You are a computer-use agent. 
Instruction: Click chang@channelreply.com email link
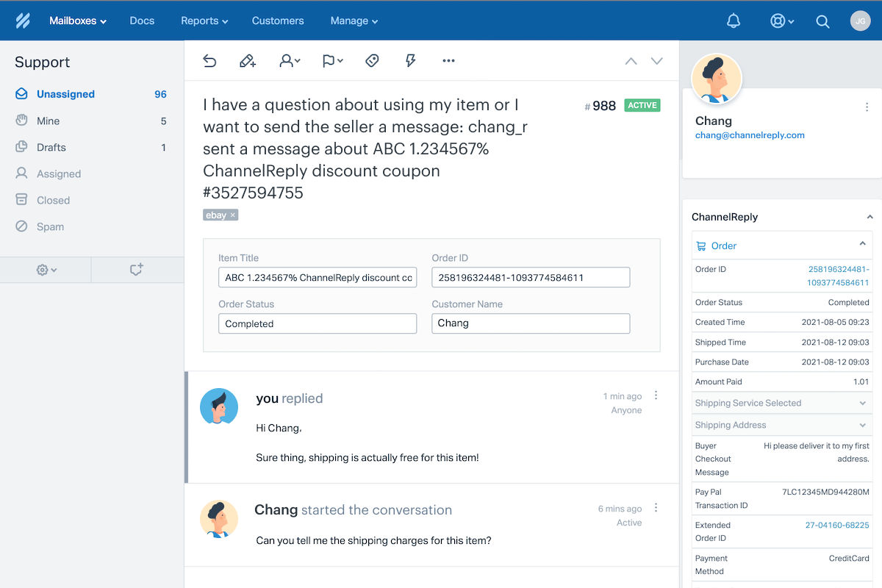750,135
